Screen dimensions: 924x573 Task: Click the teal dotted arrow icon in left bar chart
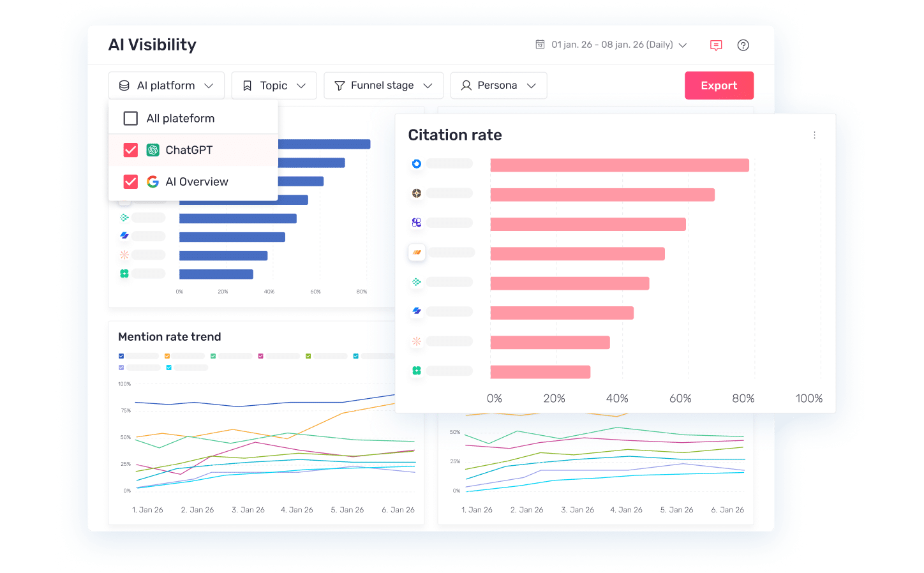point(124,218)
